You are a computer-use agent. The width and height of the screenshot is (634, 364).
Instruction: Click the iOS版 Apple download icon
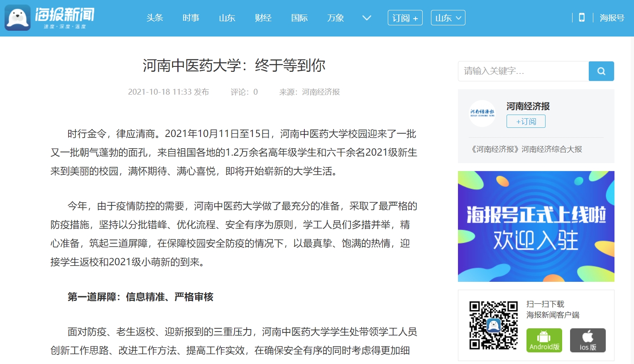[587, 340]
